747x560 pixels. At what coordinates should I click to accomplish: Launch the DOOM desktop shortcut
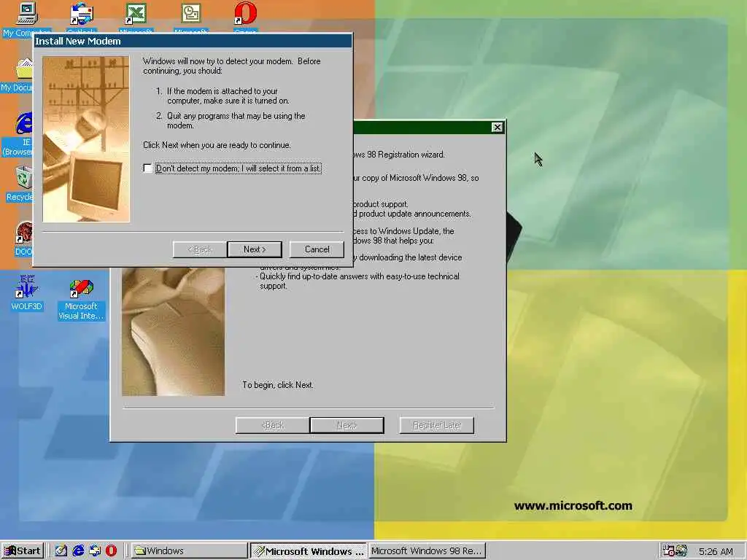point(24,233)
